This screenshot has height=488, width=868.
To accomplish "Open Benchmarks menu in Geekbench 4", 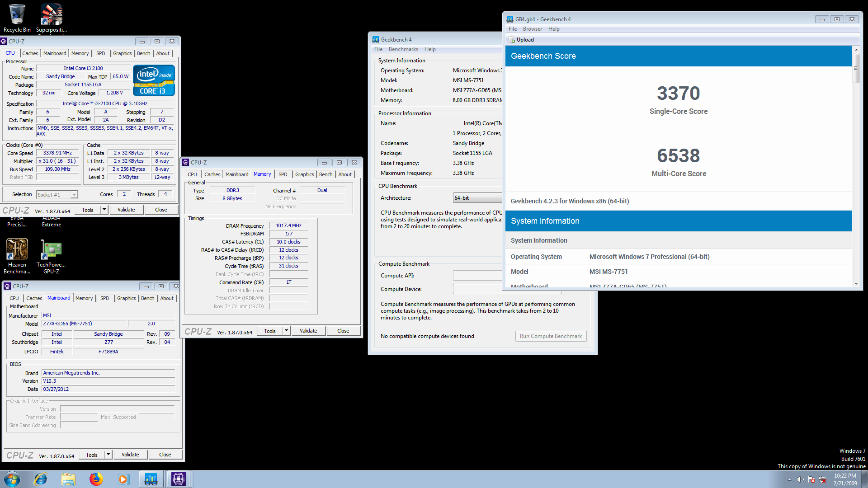I will click(x=403, y=49).
